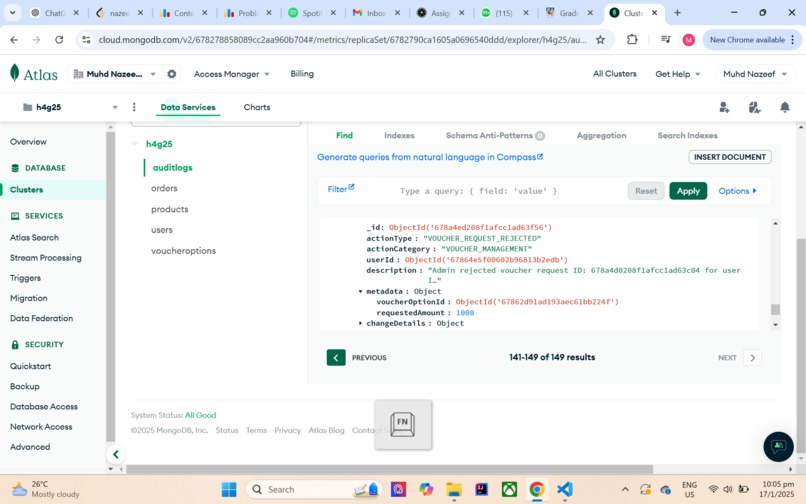Open the Billing page

coord(302,74)
